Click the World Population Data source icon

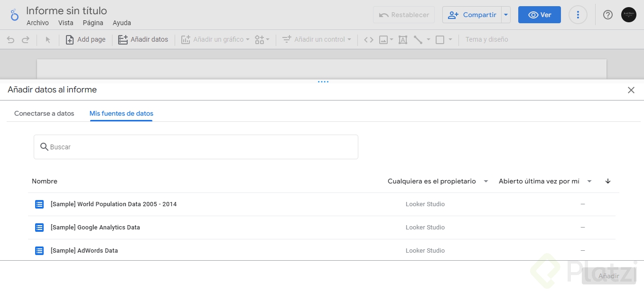pyautogui.click(x=39, y=204)
